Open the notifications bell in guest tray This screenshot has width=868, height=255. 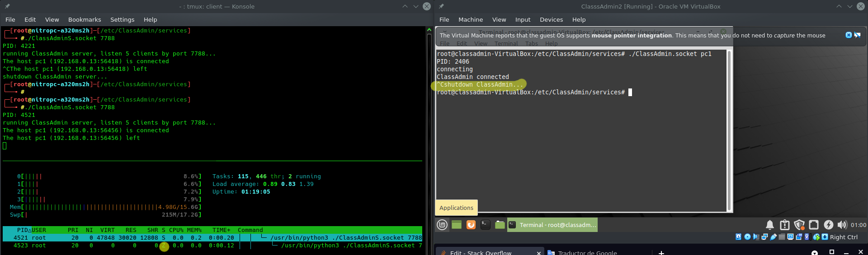pos(770,225)
